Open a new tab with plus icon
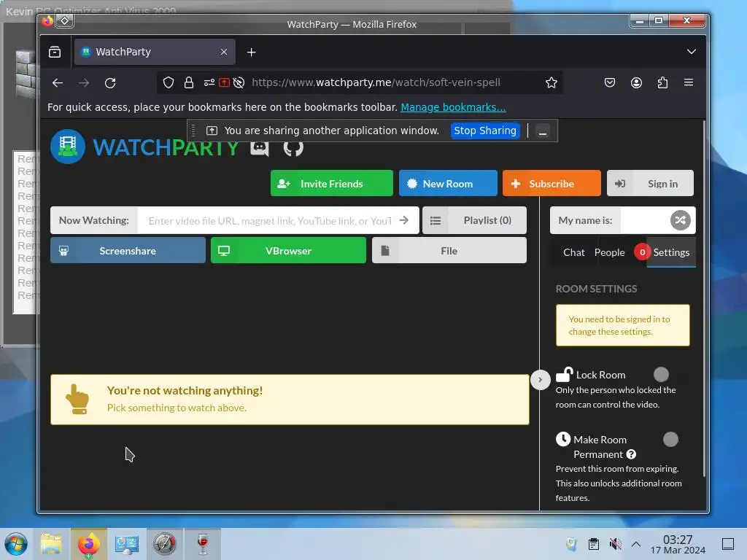Viewport: 747px width, 560px height. coord(252,52)
